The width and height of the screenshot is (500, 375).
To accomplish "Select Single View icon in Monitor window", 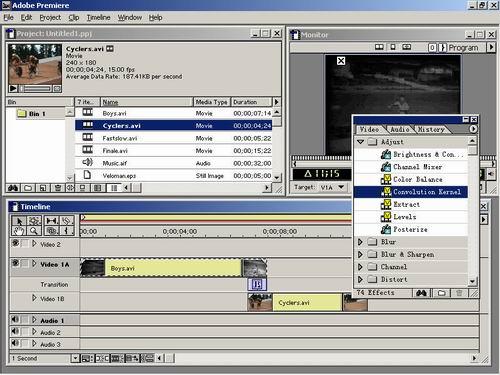I will coord(393,47).
